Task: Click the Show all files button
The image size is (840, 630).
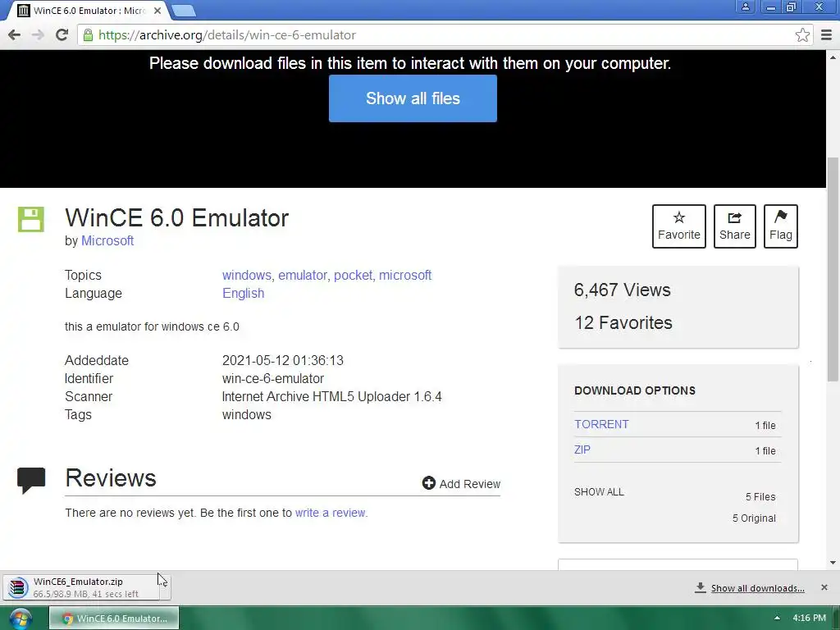Action: click(413, 98)
